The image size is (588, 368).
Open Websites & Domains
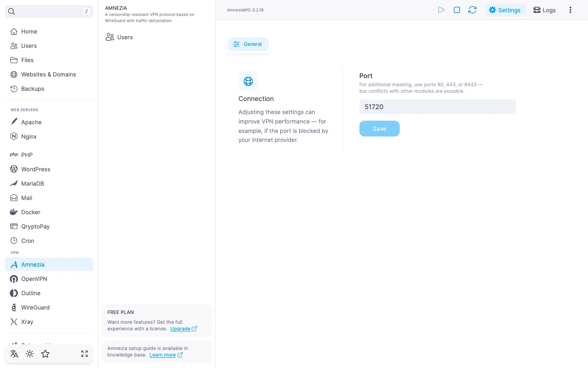tap(49, 74)
